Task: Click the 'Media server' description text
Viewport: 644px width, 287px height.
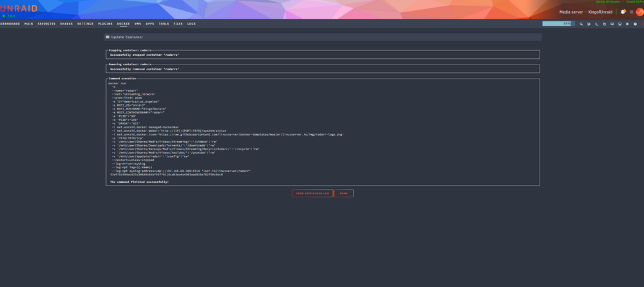Action: pyautogui.click(x=571, y=12)
